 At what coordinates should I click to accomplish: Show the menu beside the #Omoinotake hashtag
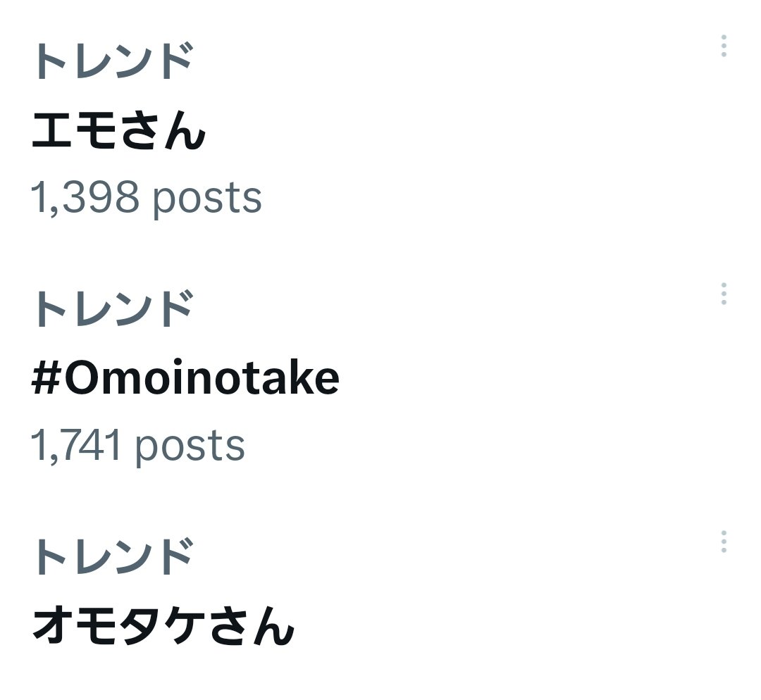[723, 294]
